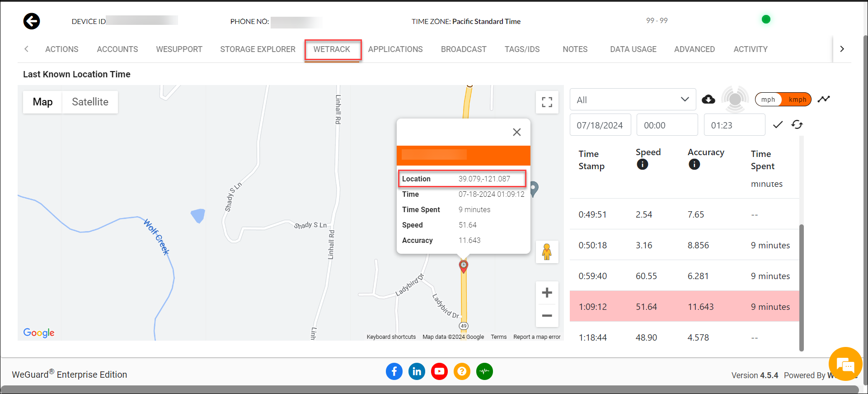The image size is (868, 394).
Task: Switch speed unit to kmph
Action: (797, 100)
